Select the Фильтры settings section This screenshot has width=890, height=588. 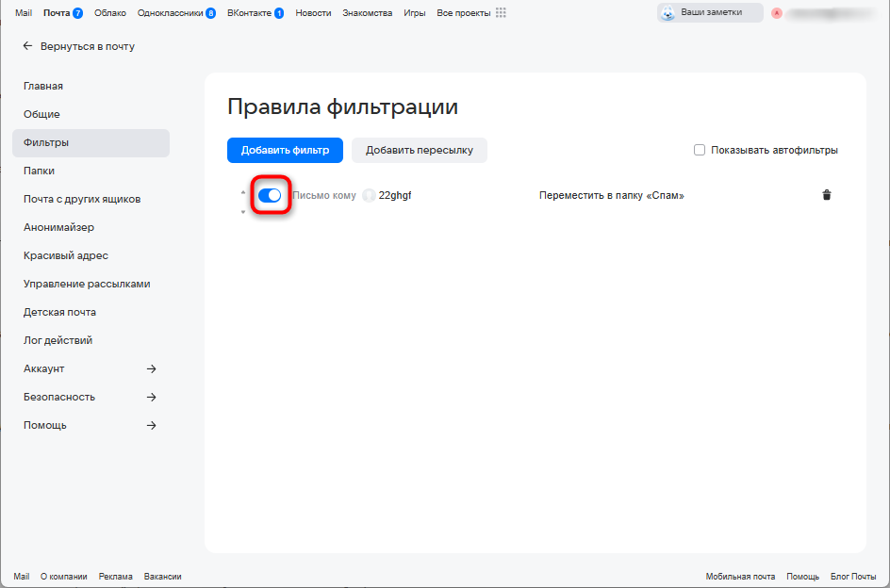tap(91, 143)
